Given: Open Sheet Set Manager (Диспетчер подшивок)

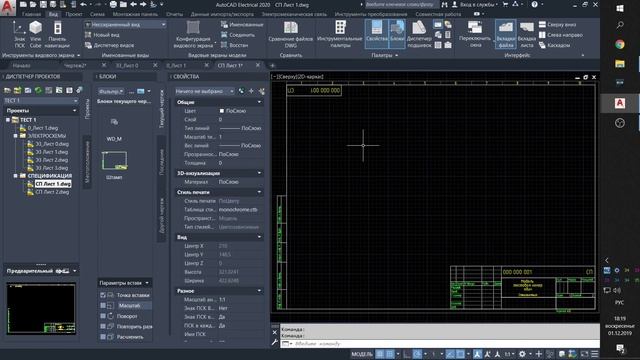Looking at the screenshot, I should click(x=419, y=35).
